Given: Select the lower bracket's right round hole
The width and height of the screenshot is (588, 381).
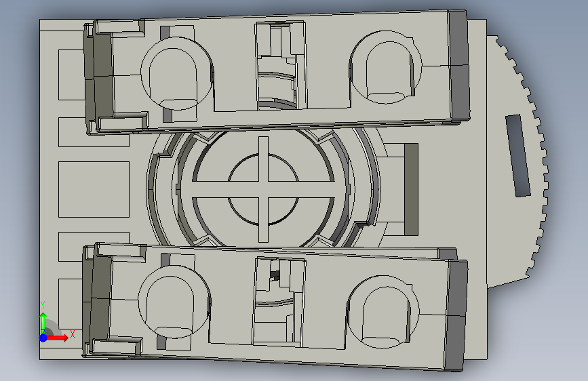Looking at the screenshot, I should [383, 312].
